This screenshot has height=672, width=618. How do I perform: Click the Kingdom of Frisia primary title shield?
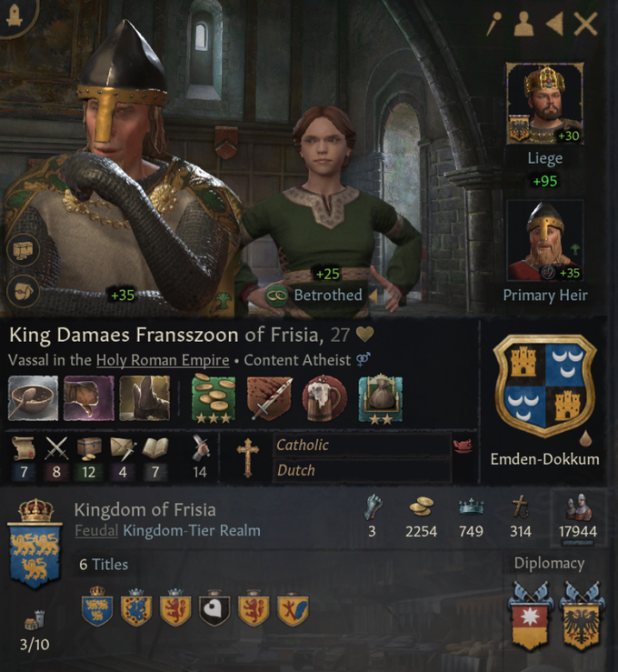click(35, 545)
